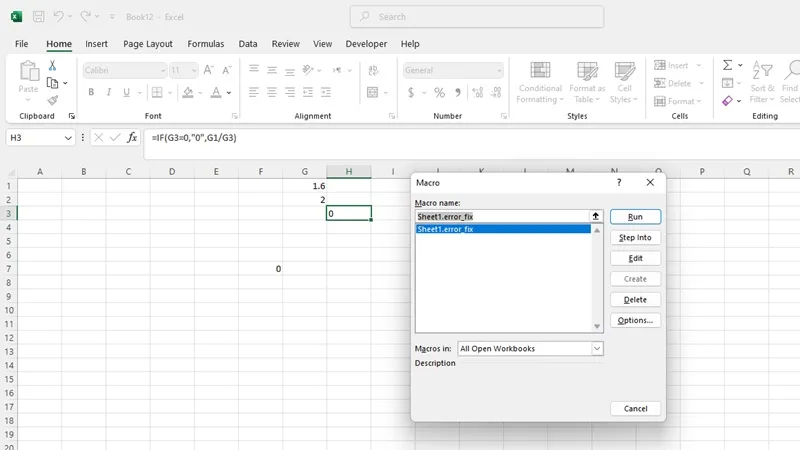Click the Merge cells icon

pos(372,92)
